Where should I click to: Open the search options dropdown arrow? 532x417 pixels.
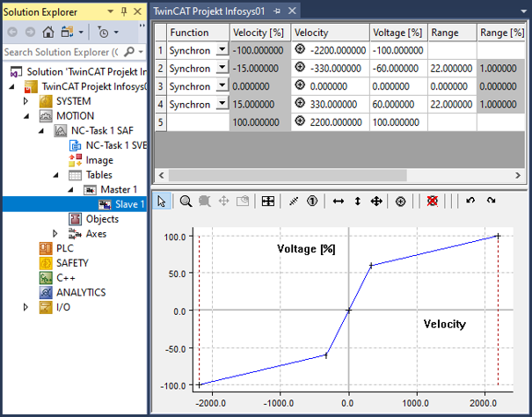[141, 52]
